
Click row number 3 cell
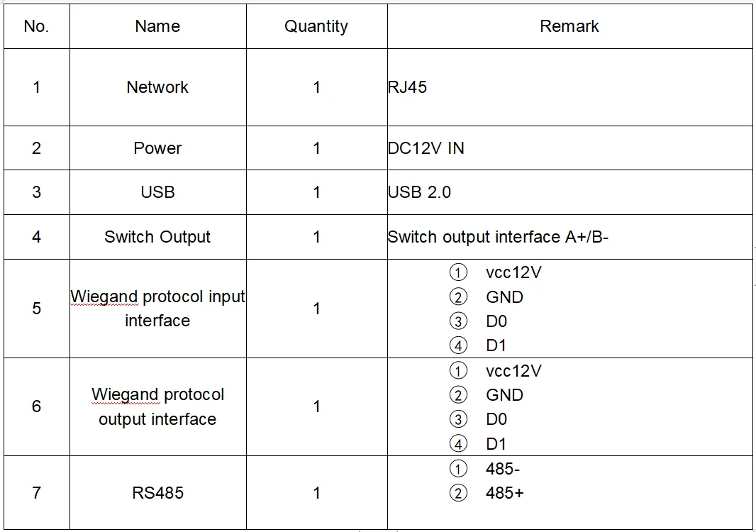point(36,192)
